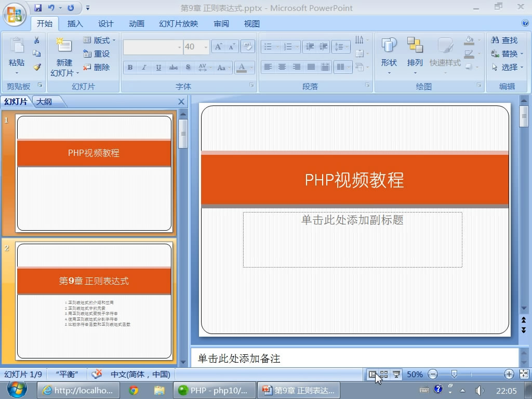Create a new slide with 新建幻灯片 icon
Image resolution: width=532 pixels, height=399 pixels.
coord(64,45)
